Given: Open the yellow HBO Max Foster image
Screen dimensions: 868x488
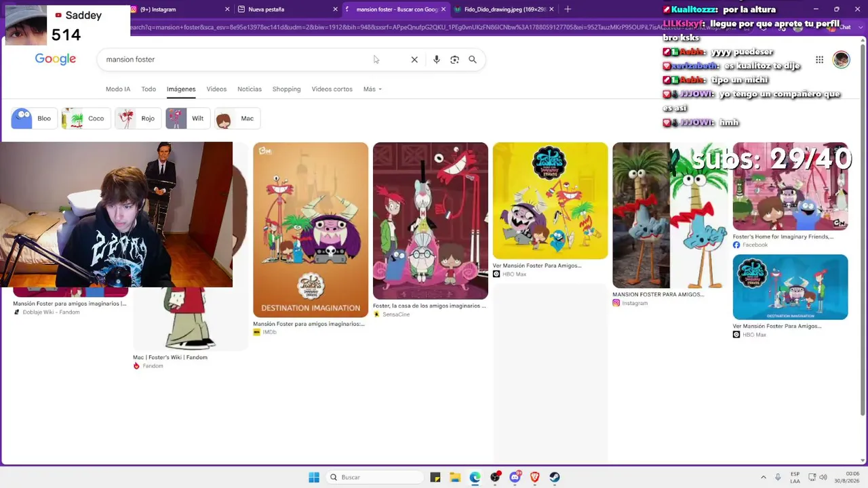Looking at the screenshot, I should click(x=551, y=201).
